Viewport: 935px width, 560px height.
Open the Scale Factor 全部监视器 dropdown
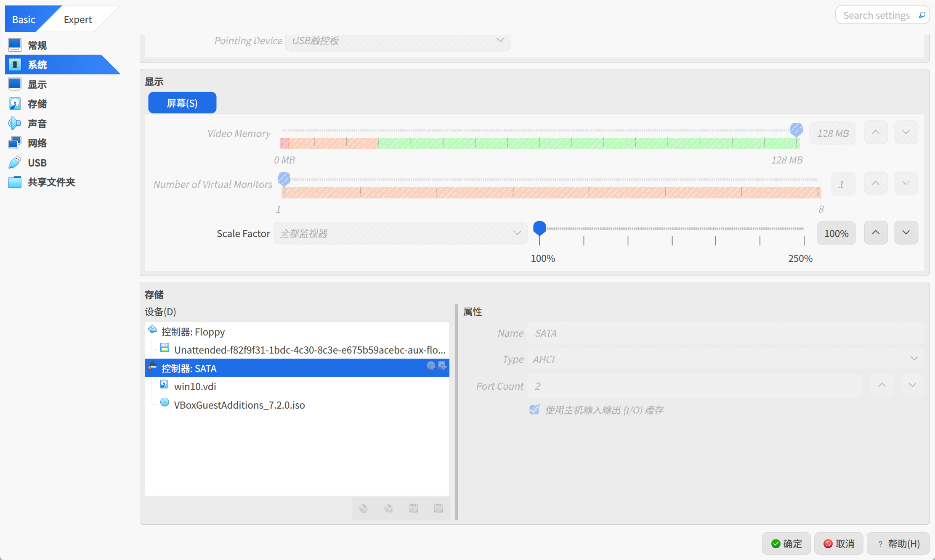coord(400,233)
